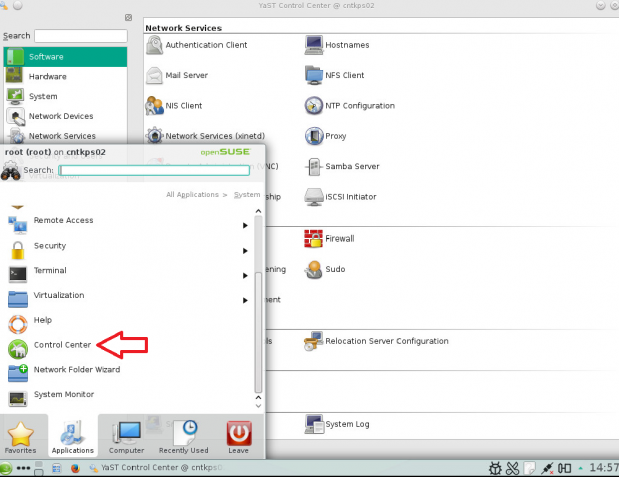
Task: Open the System Log icon
Action: (314, 424)
